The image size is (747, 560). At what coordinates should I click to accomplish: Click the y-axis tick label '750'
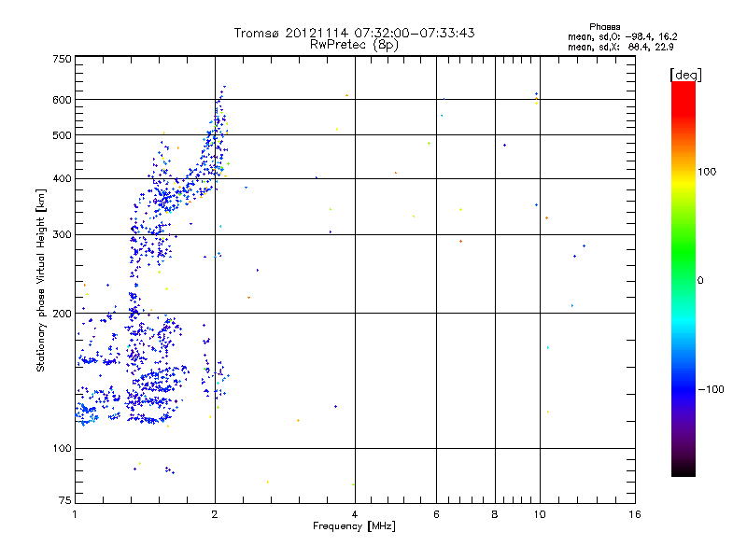point(62,59)
